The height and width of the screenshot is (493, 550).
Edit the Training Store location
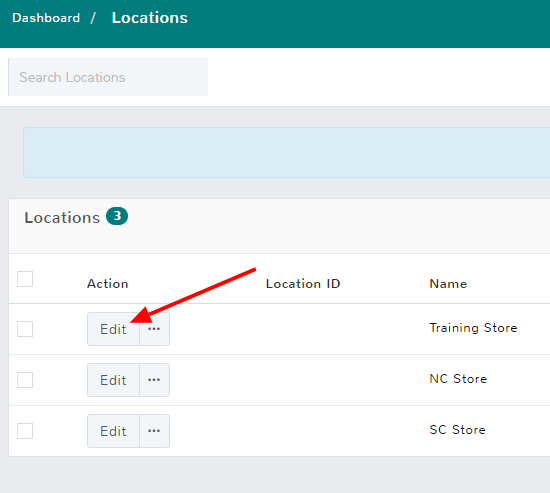(x=113, y=329)
